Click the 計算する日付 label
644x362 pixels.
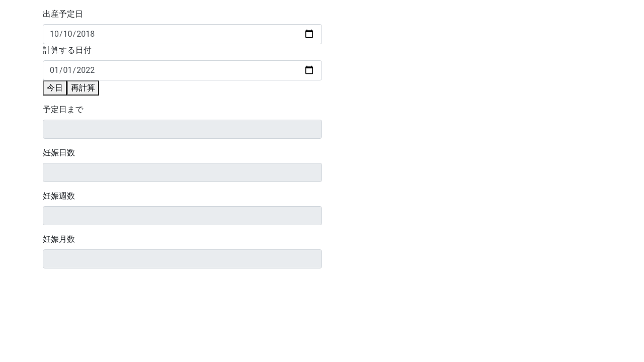pyautogui.click(x=67, y=50)
